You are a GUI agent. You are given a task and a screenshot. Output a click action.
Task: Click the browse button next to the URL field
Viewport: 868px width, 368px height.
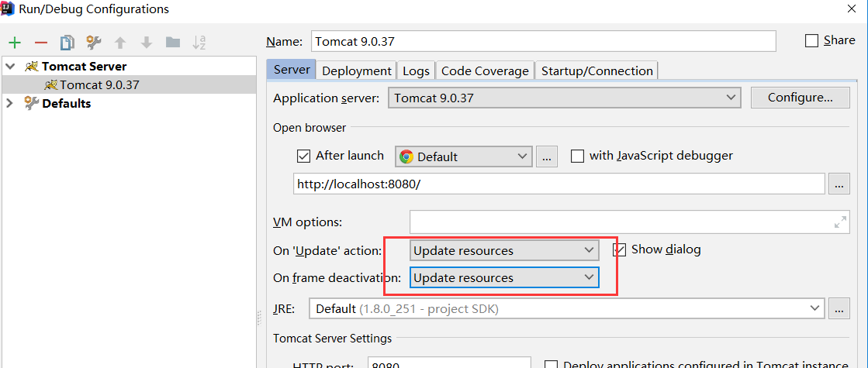[839, 184]
